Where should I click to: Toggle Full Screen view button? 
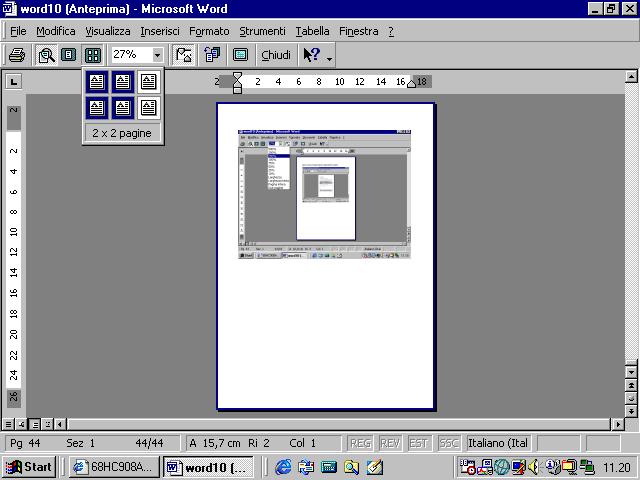point(240,55)
